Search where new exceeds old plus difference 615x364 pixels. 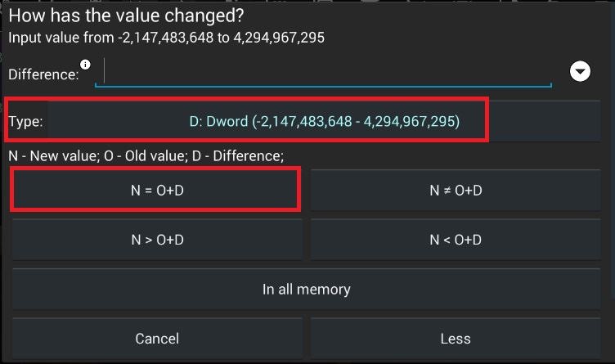(x=157, y=240)
